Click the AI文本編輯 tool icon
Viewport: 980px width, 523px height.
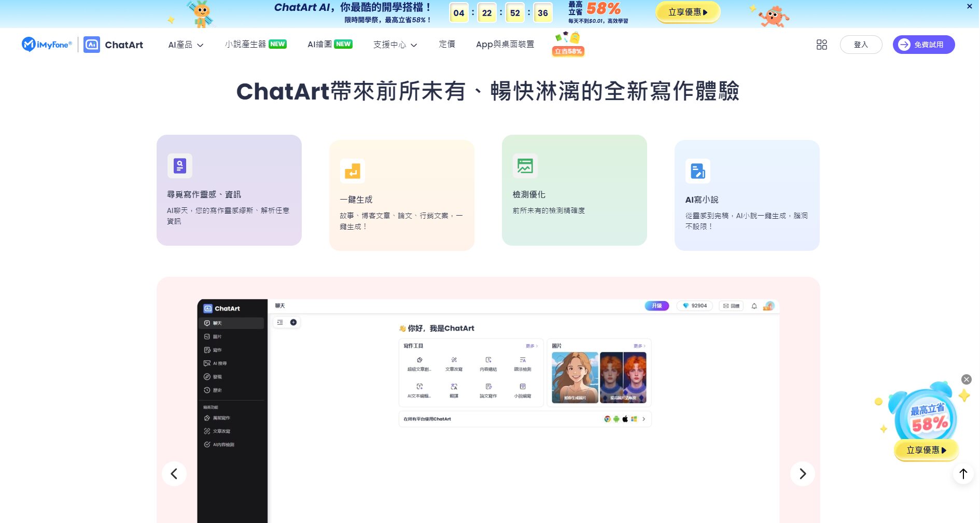(419, 387)
